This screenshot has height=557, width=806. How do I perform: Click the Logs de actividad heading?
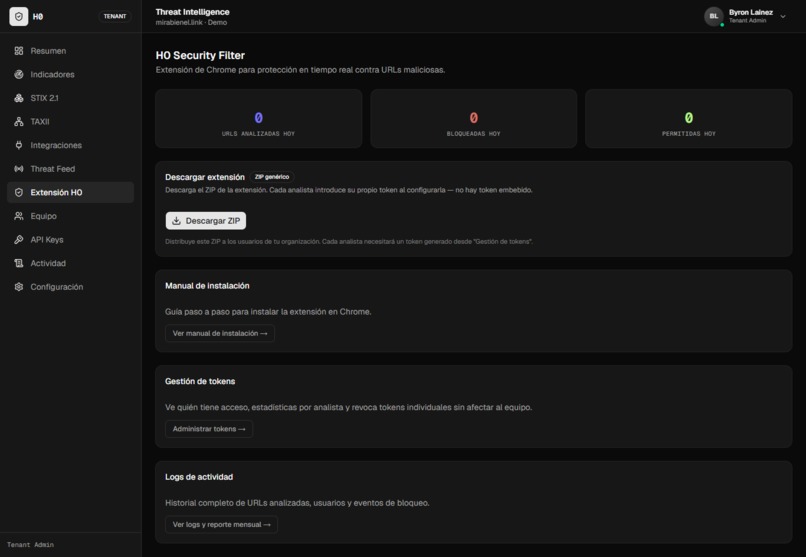tap(199, 477)
